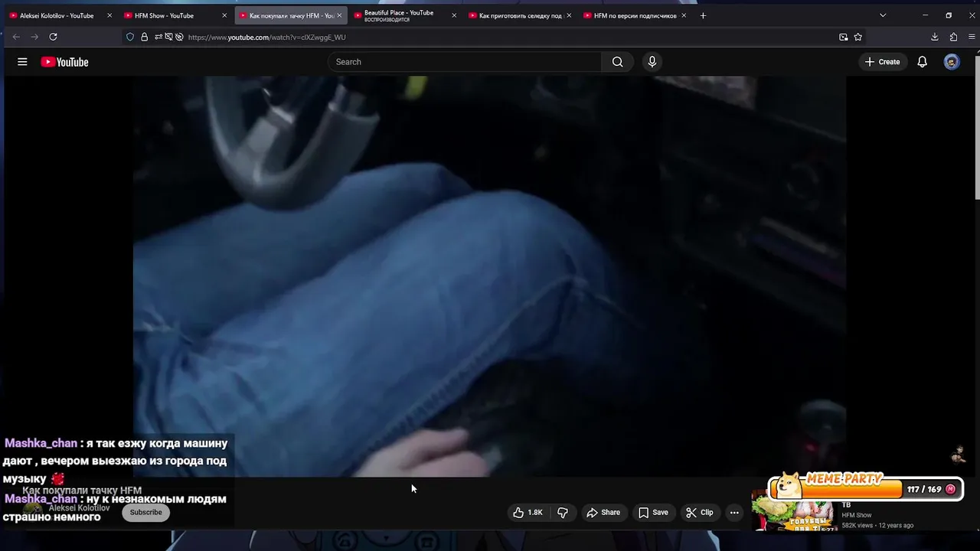Reload the current page
Screen dimensions: 980x551
tap(53, 37)
